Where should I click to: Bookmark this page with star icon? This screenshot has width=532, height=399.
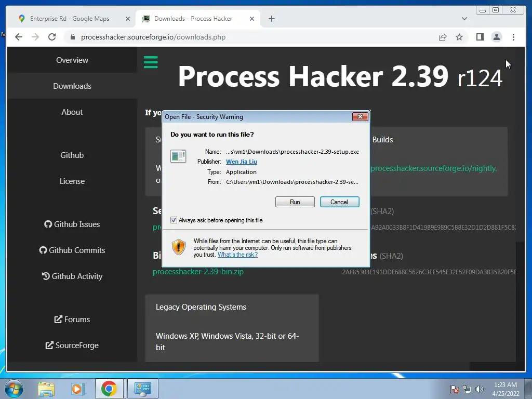pyautogui.click(x=459, y=37)
